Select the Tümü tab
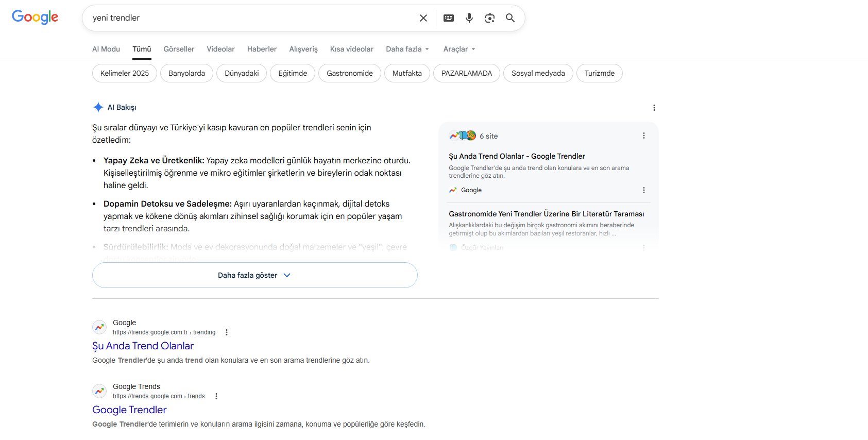Screen dimensions: 868x440 coord(142,49)
